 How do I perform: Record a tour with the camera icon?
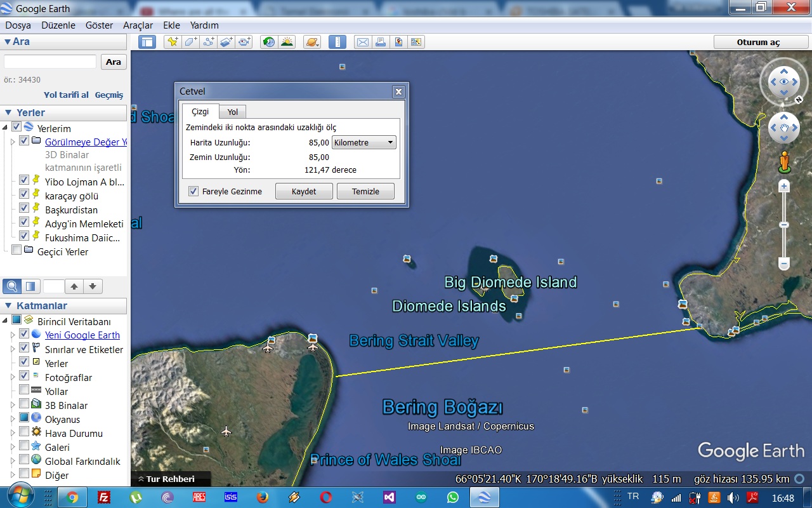245,43
